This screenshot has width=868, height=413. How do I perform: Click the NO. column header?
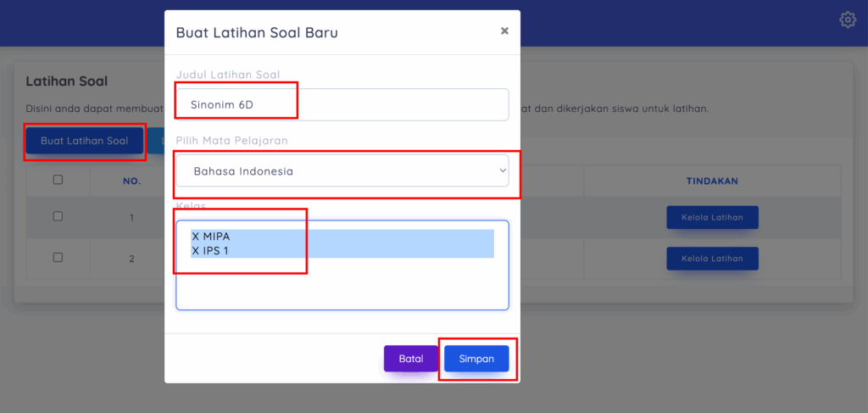(131, 181)
